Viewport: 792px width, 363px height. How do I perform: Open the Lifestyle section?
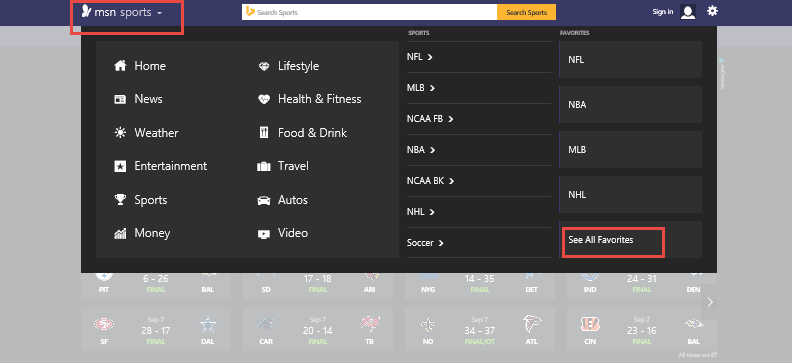point(299,66)
